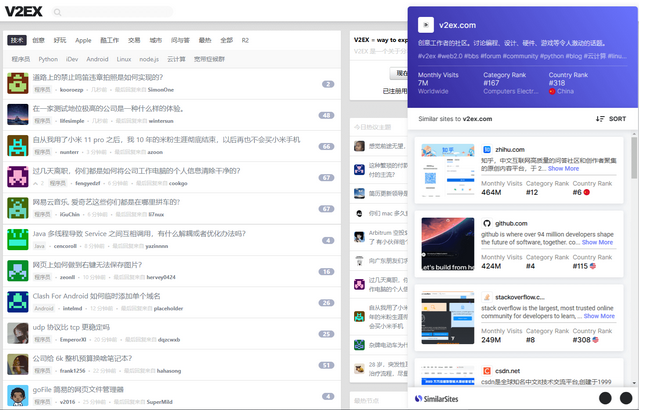Open the goFile 网页文件管理器 topic
Viewport: 645px width, 419px height.
[x=78, y=389]
